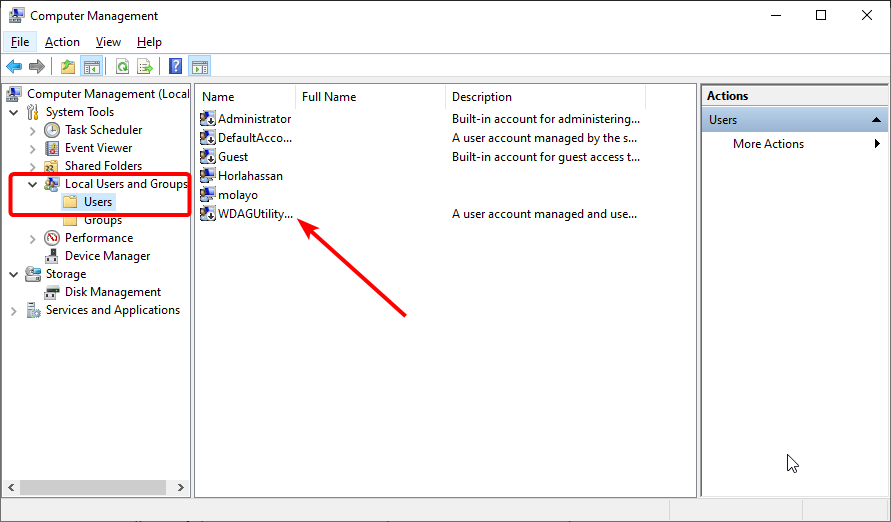Click 'Built-in account for guest access' description
This screenshot has width=891, height=522.
(546, 157)
